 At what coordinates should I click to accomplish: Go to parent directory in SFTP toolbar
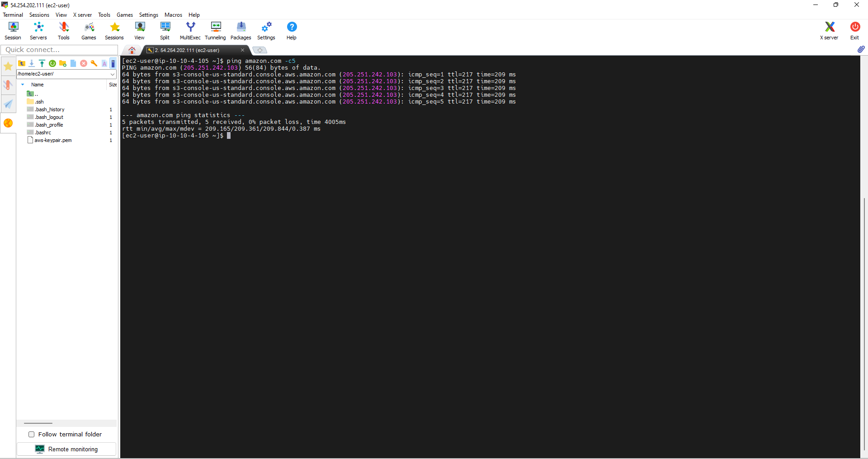coord(21,63)
